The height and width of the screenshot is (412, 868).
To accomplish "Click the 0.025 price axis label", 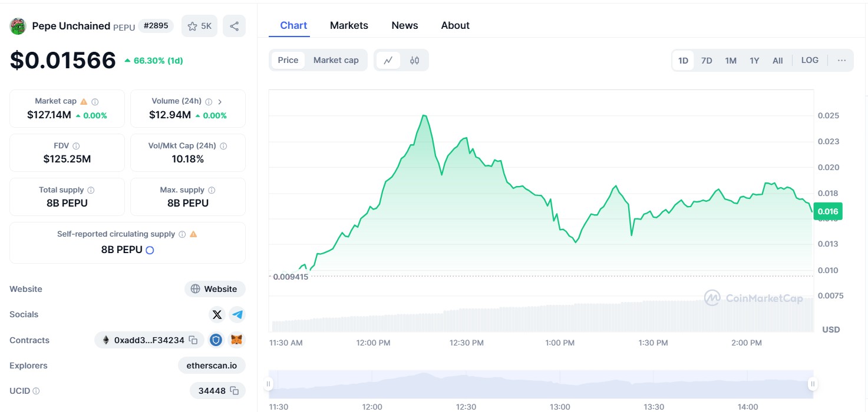I will 828,115.
